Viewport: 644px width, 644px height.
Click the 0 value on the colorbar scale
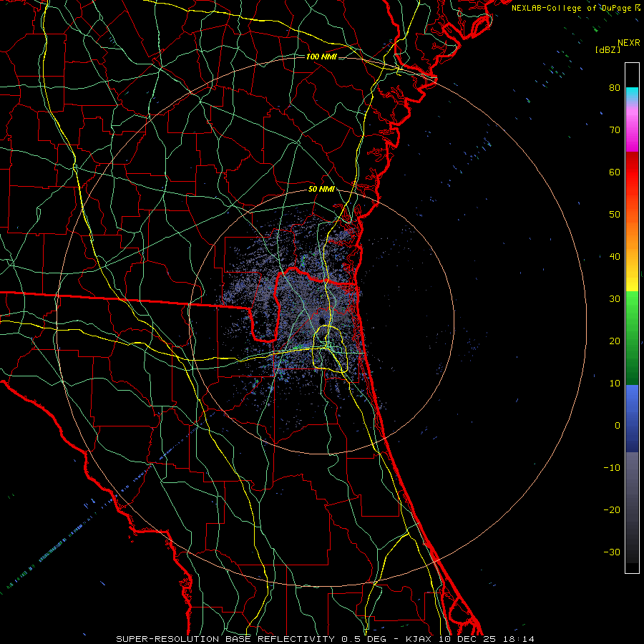coord(618,426)
